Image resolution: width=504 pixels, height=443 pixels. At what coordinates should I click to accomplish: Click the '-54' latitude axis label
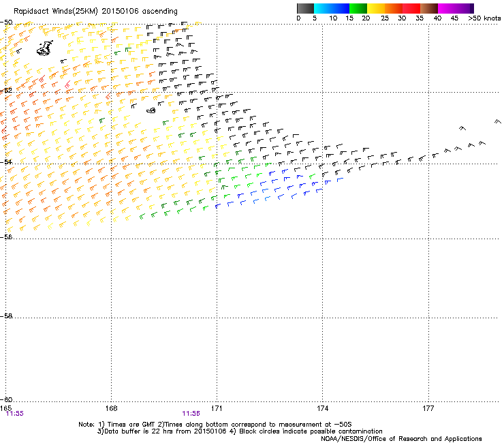point(6,162)
